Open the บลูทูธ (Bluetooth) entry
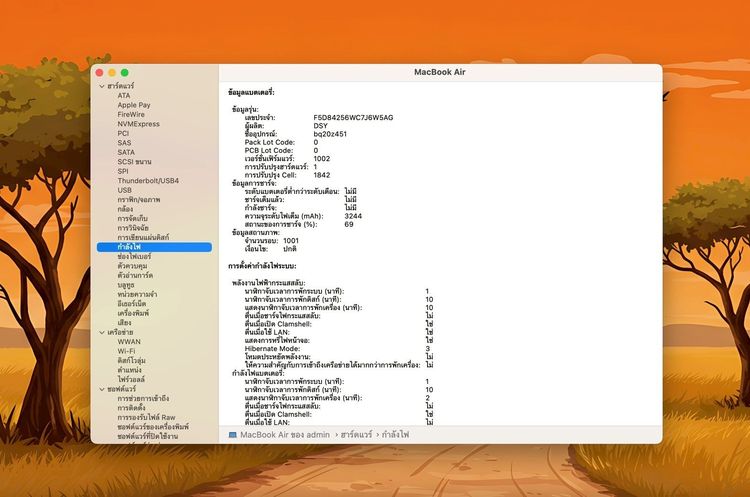 (126, 284)
